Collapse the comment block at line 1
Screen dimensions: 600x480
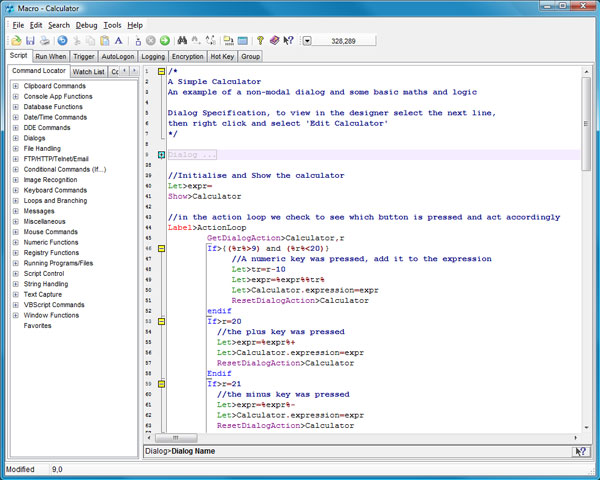161,71
